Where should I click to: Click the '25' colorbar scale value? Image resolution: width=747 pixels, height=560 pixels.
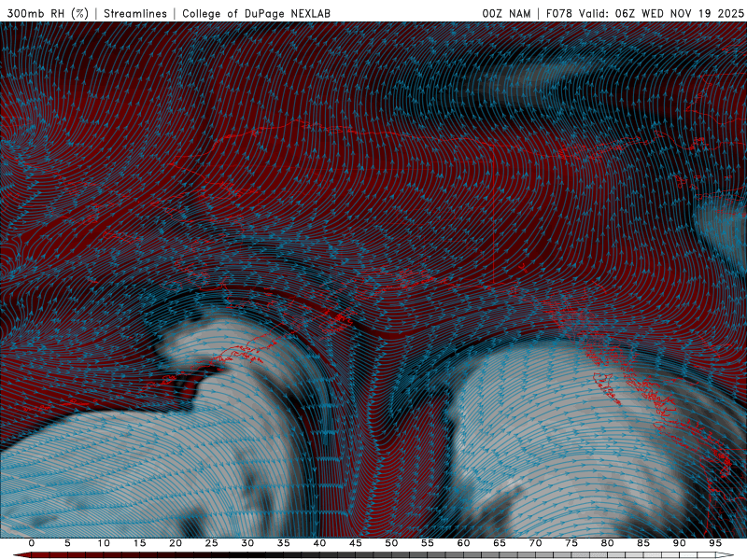click(x=212, y=543)
